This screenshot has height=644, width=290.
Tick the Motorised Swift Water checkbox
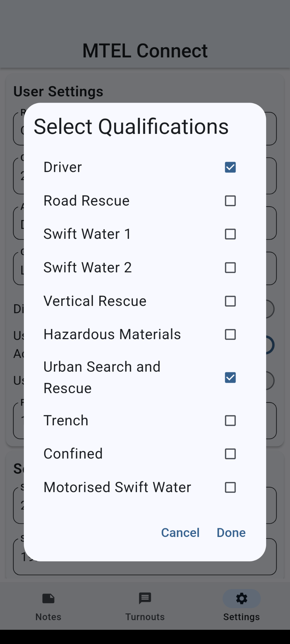[230, 487]
